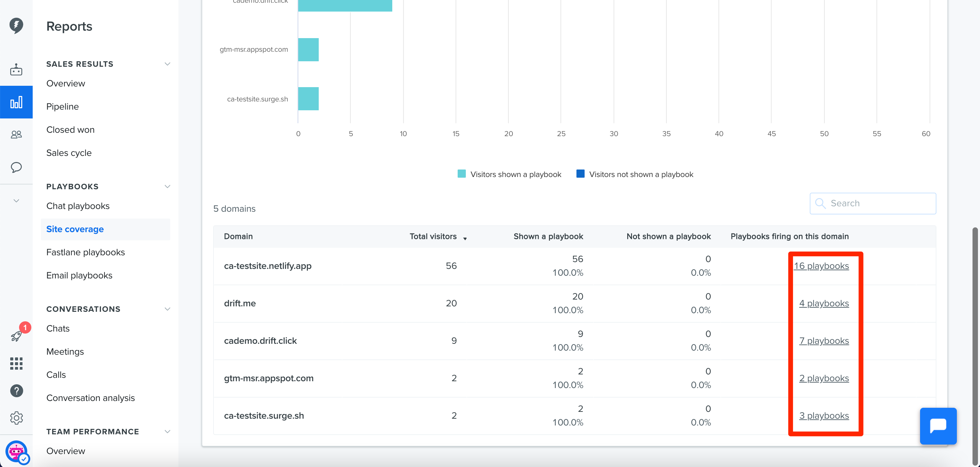Open the Meetings report
The height and width of the screenshot is (467, 980).
tap(65, 352)
